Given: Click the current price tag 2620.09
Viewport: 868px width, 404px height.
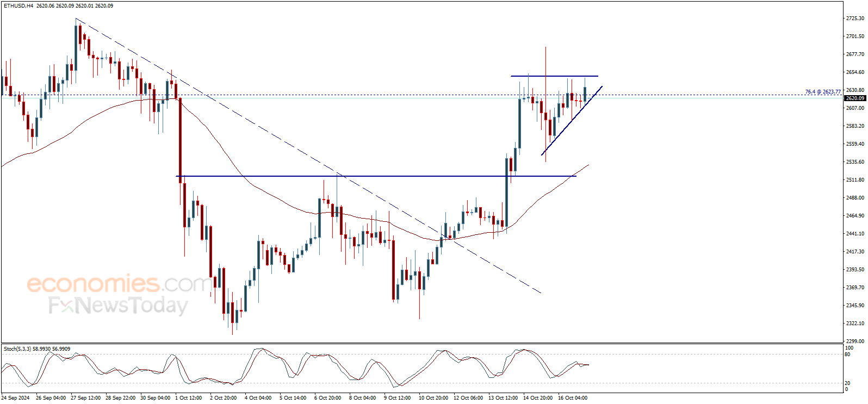Looking at the screenshot, I should coord(854,98).
